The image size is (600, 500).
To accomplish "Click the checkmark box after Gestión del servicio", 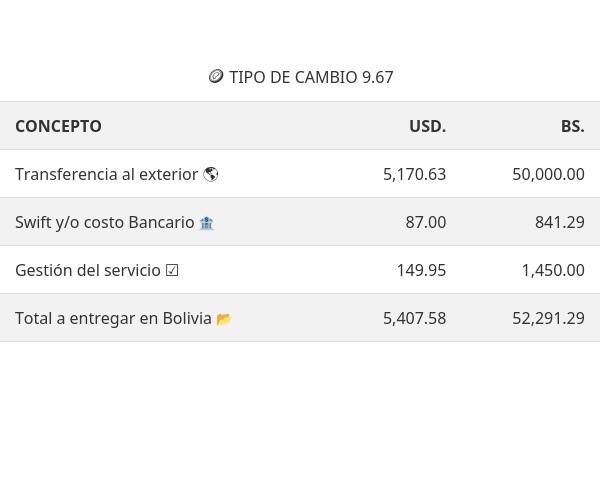I will click(172, 270).
